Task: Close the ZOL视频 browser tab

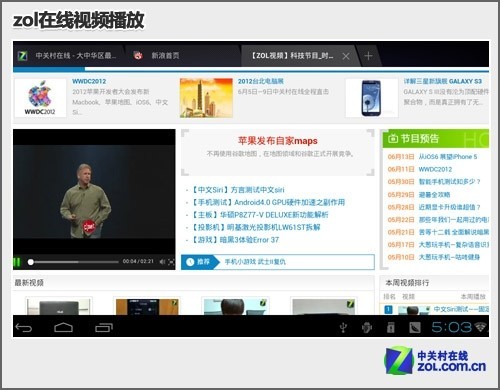Action: click(x=346, y=56)
